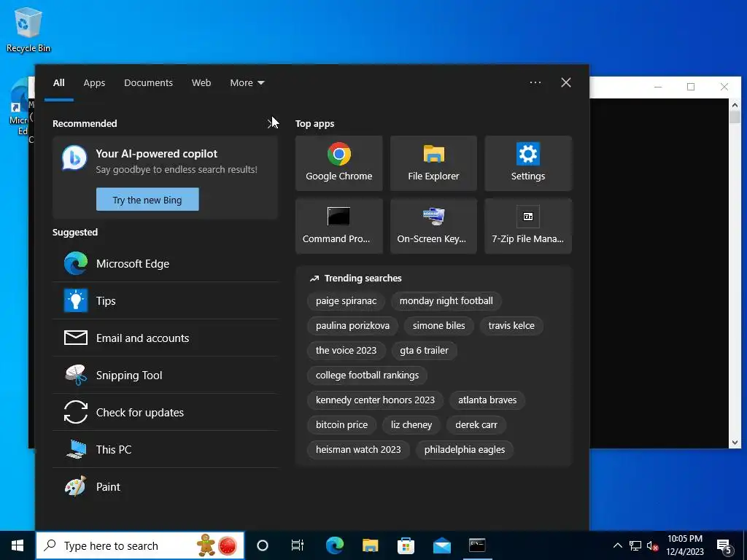The image size is (747, 560).
Task: Open the Settings tile in Top apps
Action: click(x=528, y=163)
